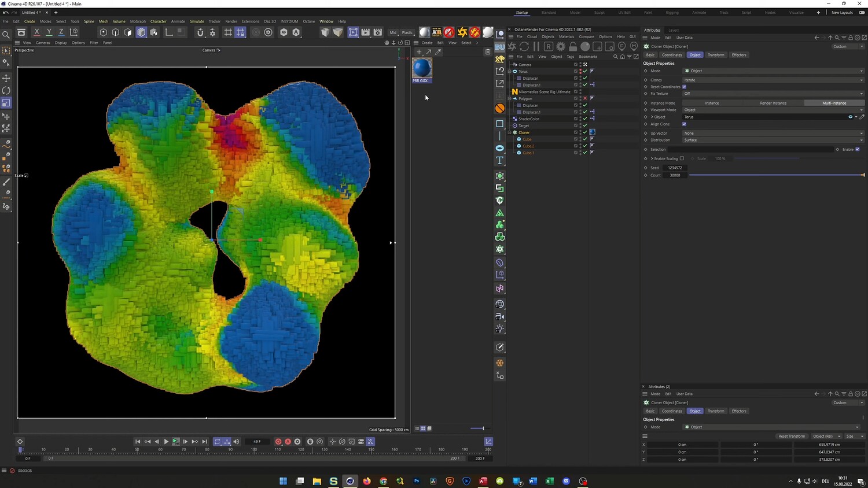The width and height of the screenshot is (868, 488).
Task: Switch to the Coordinates tab in upper Attributes
Action: (x=672, y=55)
